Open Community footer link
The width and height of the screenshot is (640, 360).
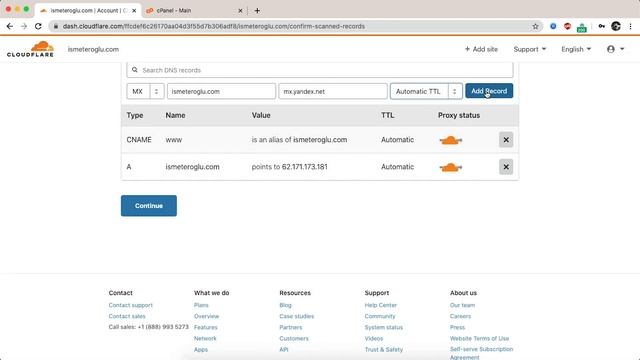(x=380, y=316)
